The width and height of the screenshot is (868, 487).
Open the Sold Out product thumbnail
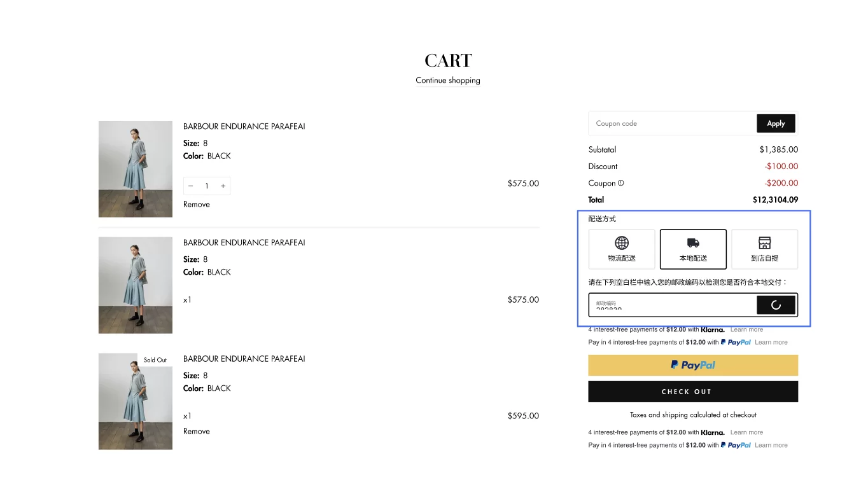pyautogui.click(x=136, y=401)
